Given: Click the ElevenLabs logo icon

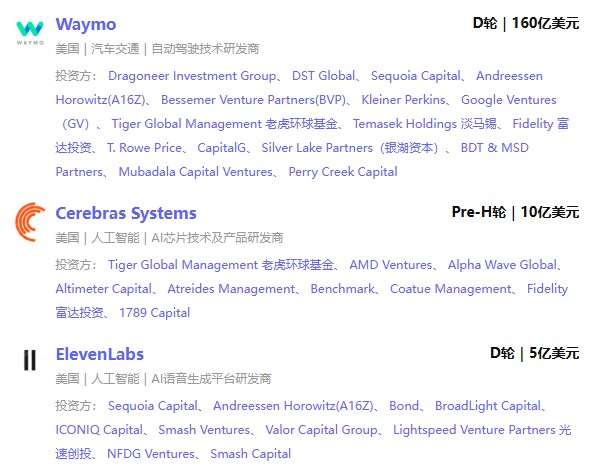Looking at the screenshot, I should point(30,361).
